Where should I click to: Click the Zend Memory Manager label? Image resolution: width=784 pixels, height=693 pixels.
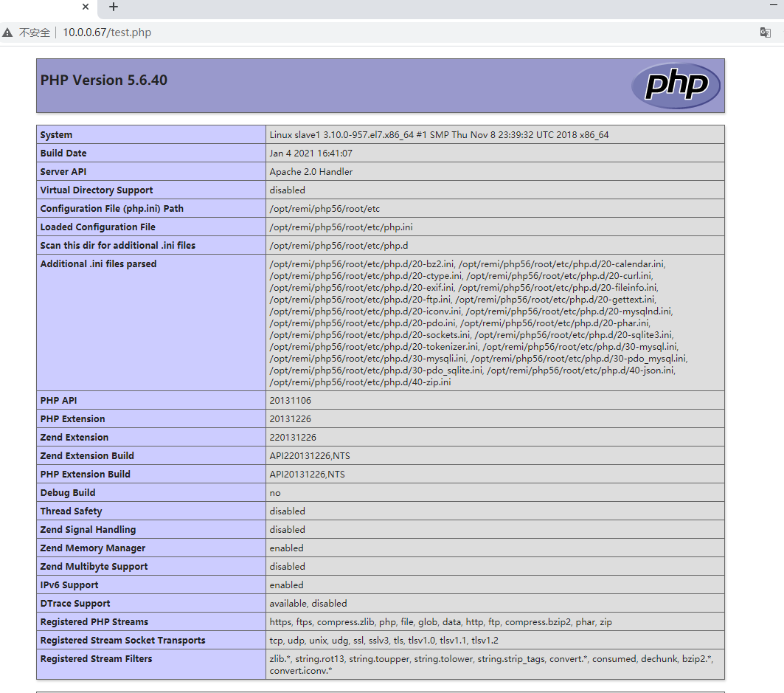[92, 548]
